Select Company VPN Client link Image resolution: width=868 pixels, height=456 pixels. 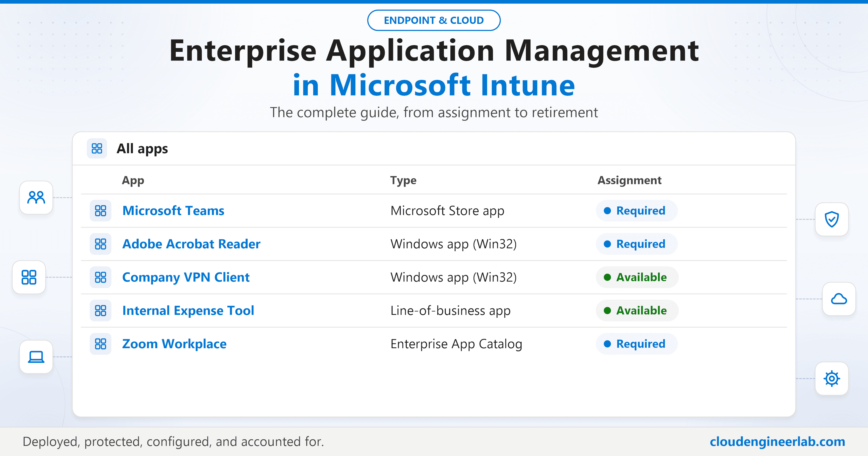186,277
